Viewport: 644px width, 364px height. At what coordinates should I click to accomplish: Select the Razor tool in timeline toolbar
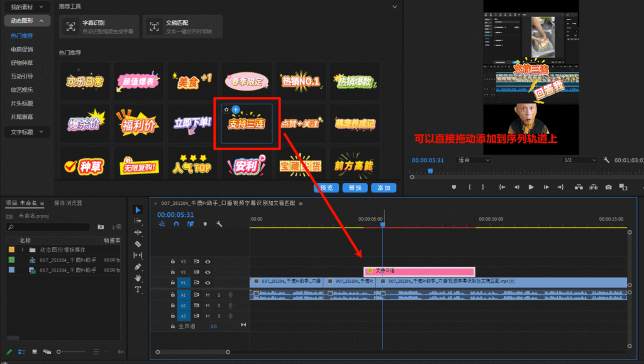[x=138, y=243]
